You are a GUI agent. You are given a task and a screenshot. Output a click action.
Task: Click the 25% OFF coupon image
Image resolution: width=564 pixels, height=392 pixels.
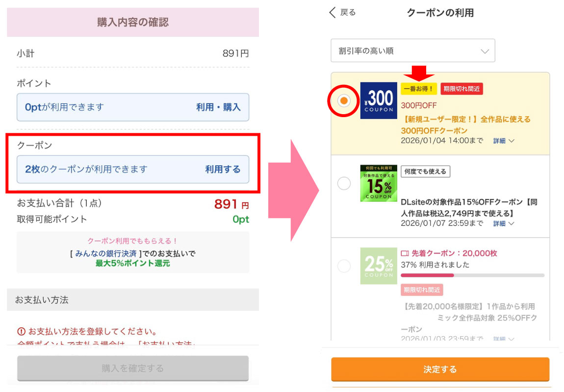click(378, 266)
